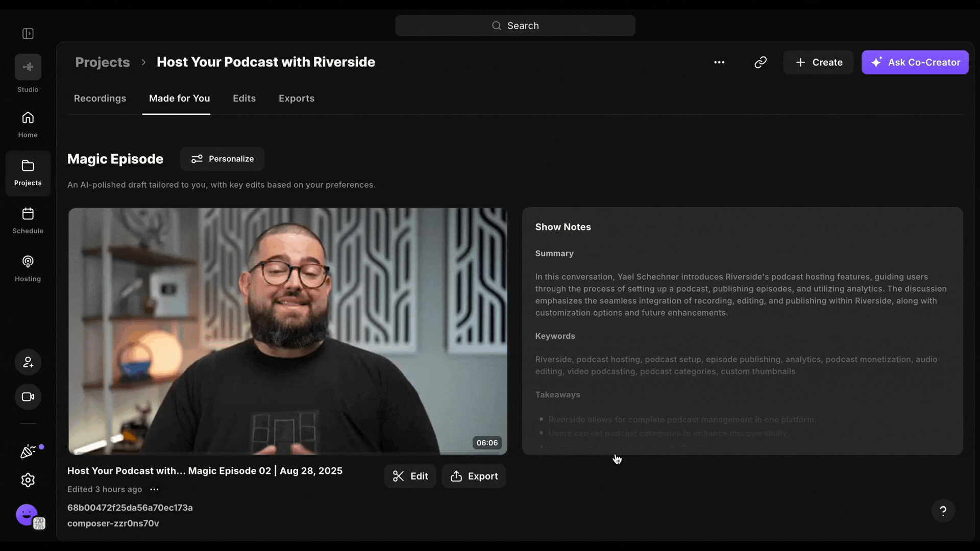Open the help question mark button
The width and height of the screenshot is (980, 551).
(x=943, y=511)
